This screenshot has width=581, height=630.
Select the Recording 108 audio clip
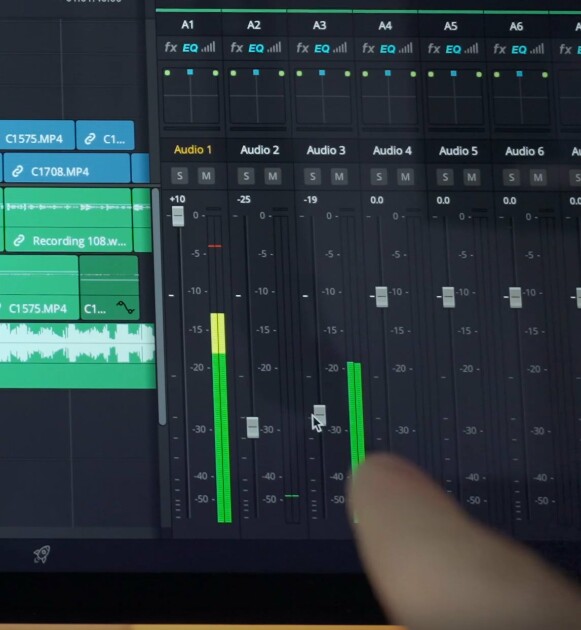(x=68, y=220)
